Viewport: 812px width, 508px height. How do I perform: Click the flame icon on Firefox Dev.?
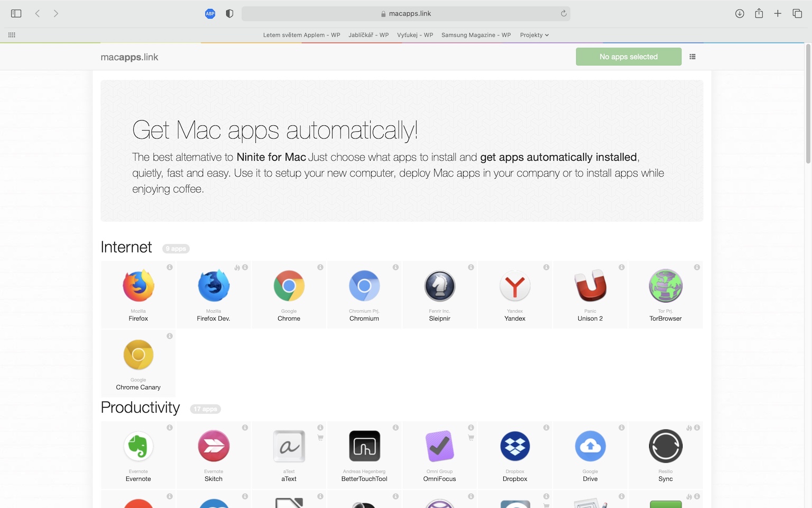click(237, 267)
